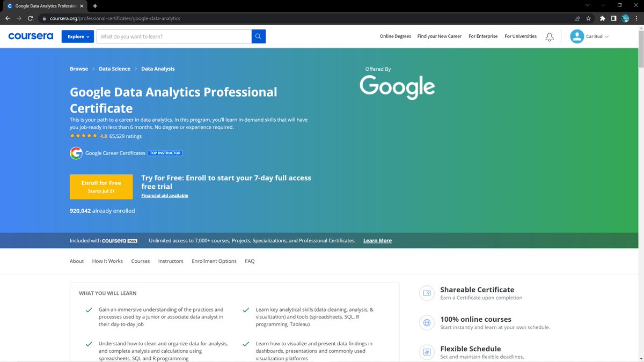Click the Car Bud profile avatar
The width and height of the screenshot is (644, 362).
point(577,36)
